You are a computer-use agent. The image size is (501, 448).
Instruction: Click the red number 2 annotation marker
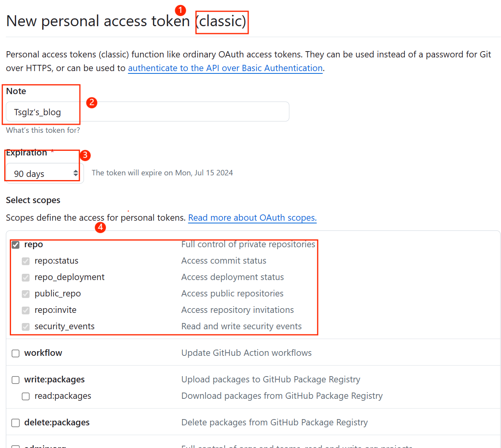(92, 102)
